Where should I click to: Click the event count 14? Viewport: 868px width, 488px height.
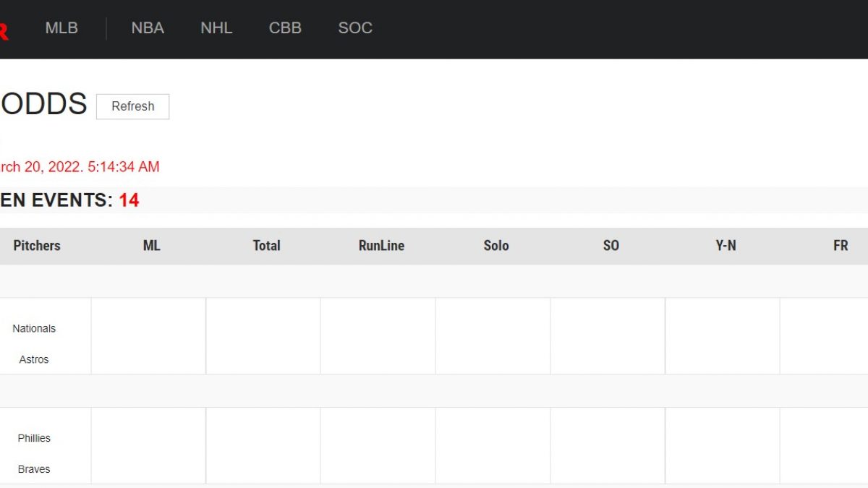tap(129, 200)
